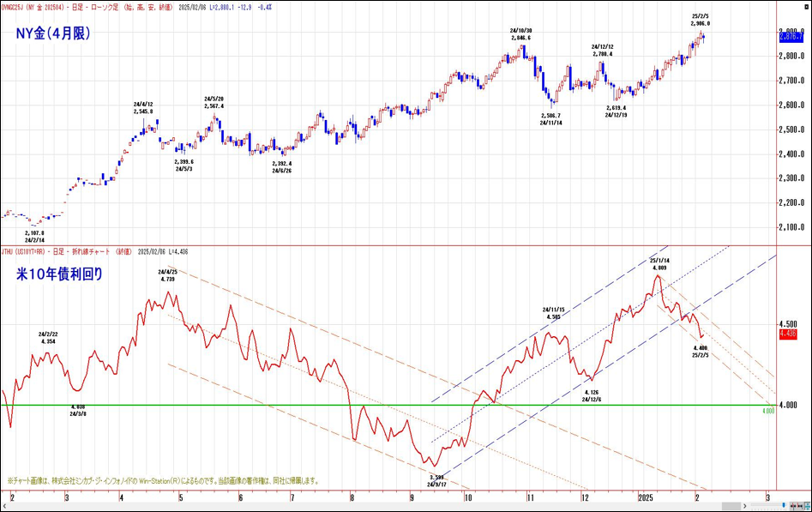
Task: Click the 4.500 yield axis label
Action: tap(791, 323)
